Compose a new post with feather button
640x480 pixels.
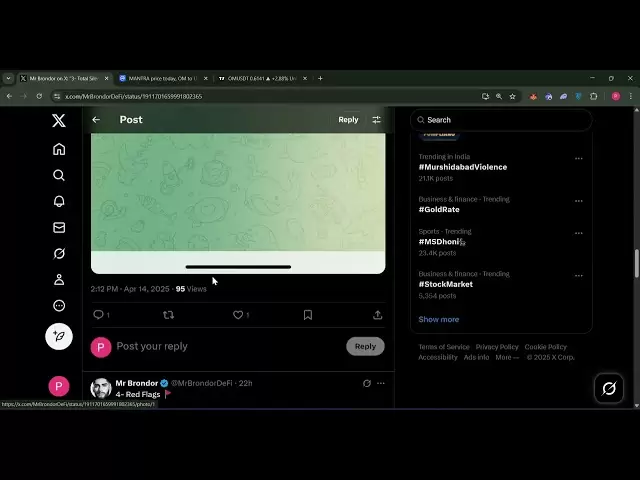[x=59, y=336]
